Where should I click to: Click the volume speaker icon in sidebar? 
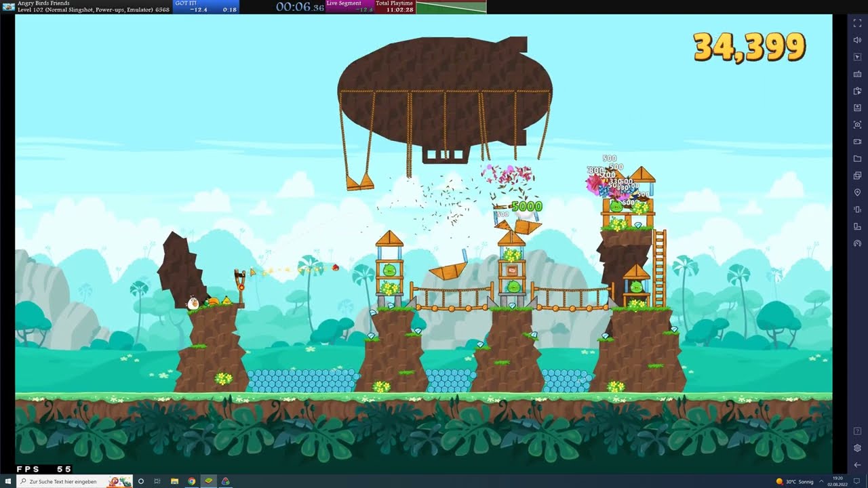click(x=857, y=40)
